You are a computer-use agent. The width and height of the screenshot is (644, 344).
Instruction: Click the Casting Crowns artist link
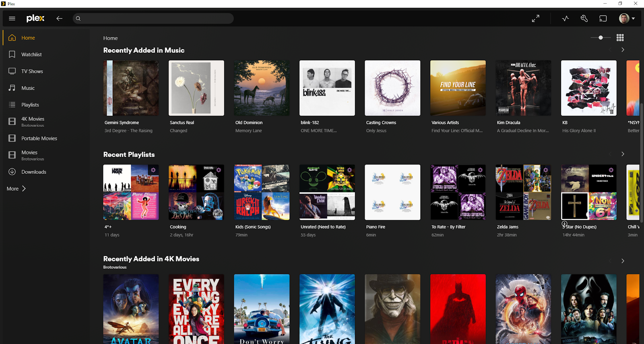tap(381, 123)
